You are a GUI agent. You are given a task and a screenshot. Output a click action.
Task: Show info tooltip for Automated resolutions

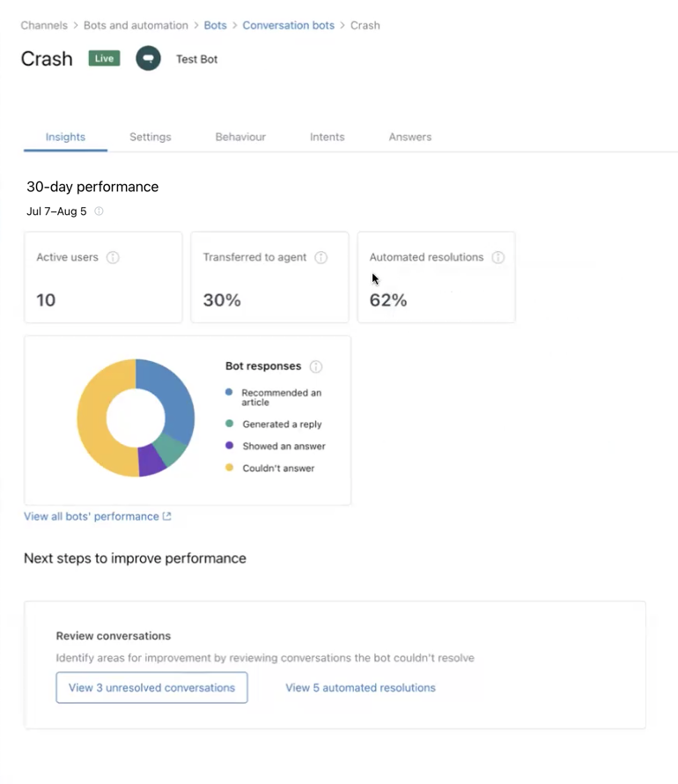click(498, 257)
